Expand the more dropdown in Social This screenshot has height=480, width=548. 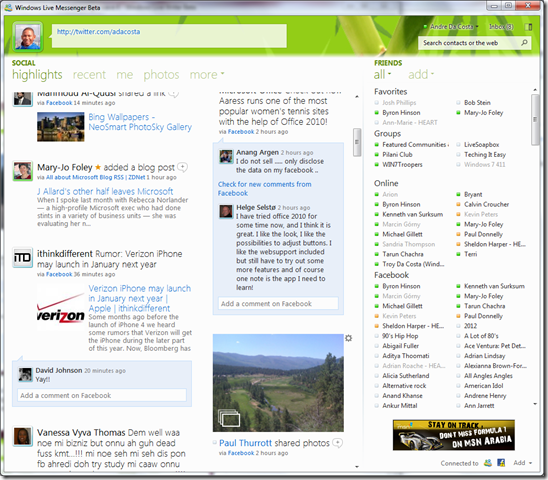[207, 74]
